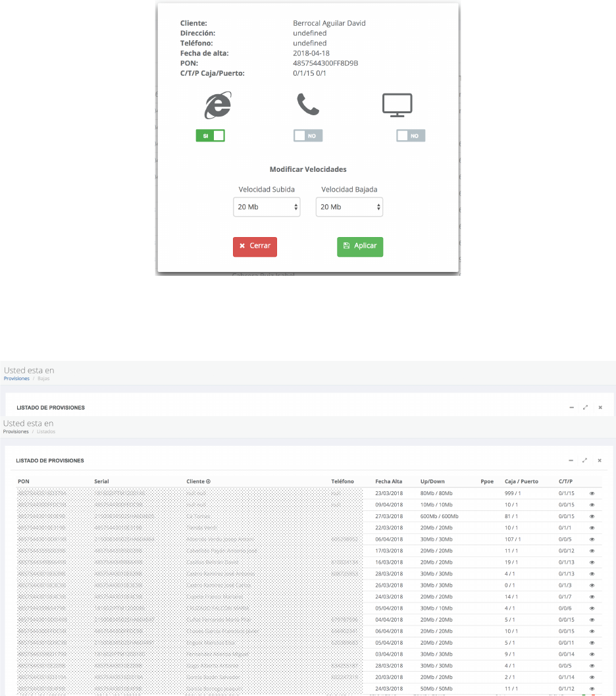The width and height of the screenshot is (616, 696).
Task: Click the 0/1/3 C/T/P cell
Action: pos(565,585)
